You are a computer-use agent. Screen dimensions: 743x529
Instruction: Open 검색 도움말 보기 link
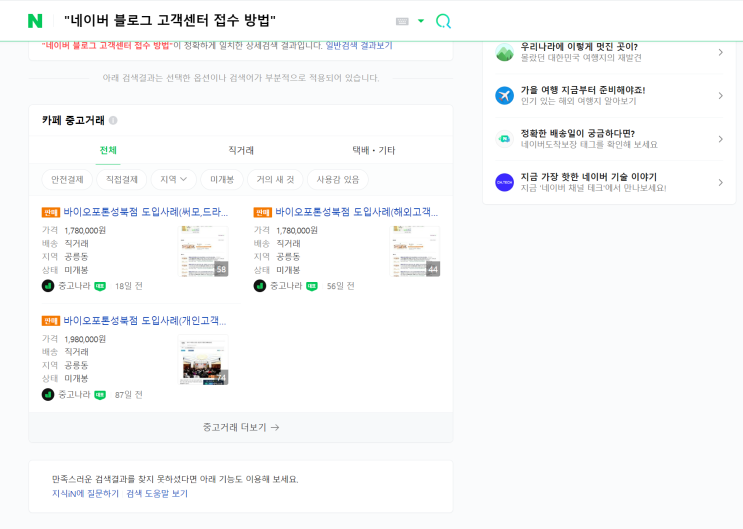pyautogui.click(x=157, y=493)
